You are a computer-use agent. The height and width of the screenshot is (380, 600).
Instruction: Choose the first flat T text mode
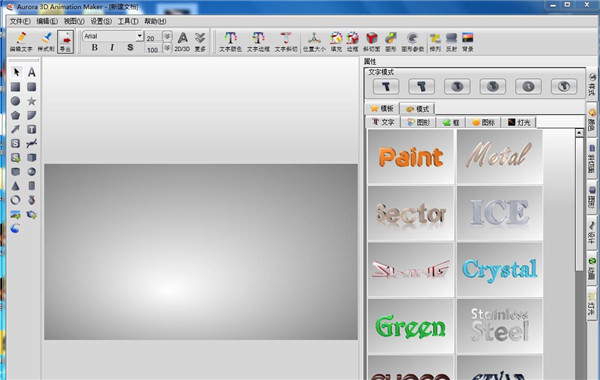pyautogui.click(x=386, y=86)
